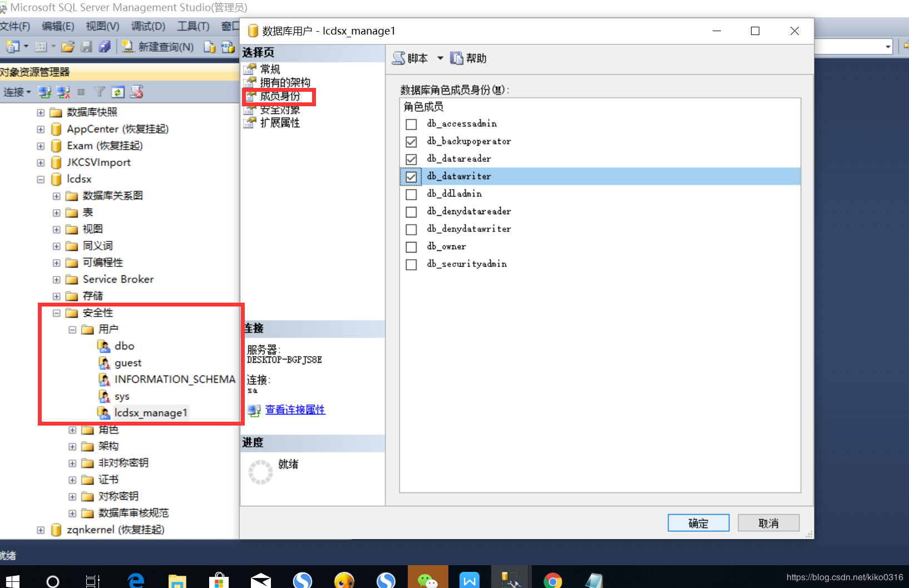Click the 帮助 help button in dialog

pyautogui.click(x=468, y=58)
